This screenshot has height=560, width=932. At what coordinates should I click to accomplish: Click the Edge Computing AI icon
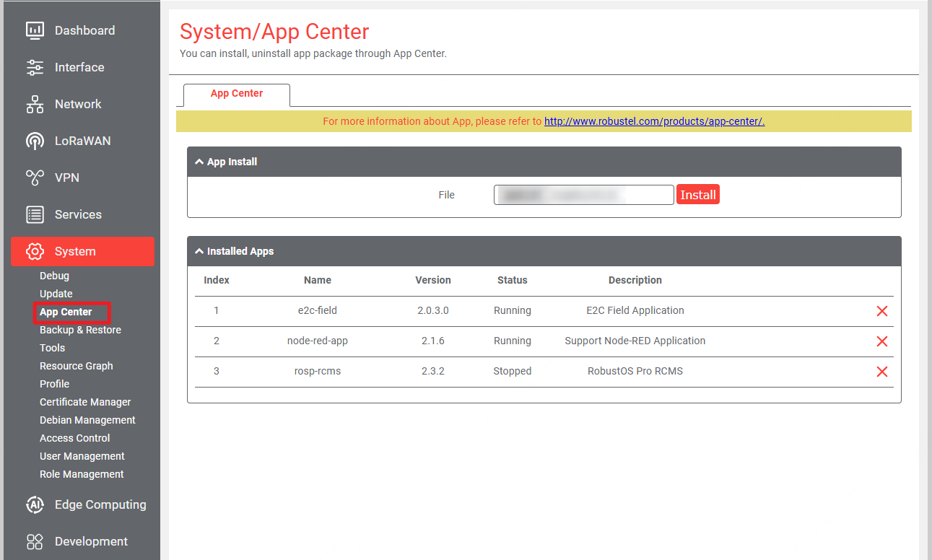pos(35,504)
